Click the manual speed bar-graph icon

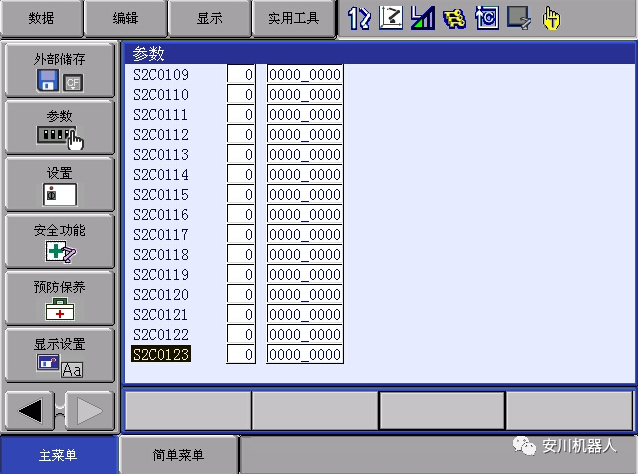click(x=423, y=18)
